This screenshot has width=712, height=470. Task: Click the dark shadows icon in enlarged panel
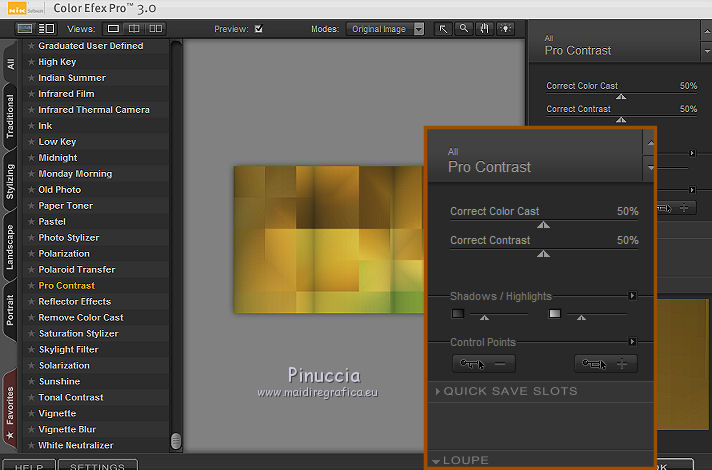458,313
